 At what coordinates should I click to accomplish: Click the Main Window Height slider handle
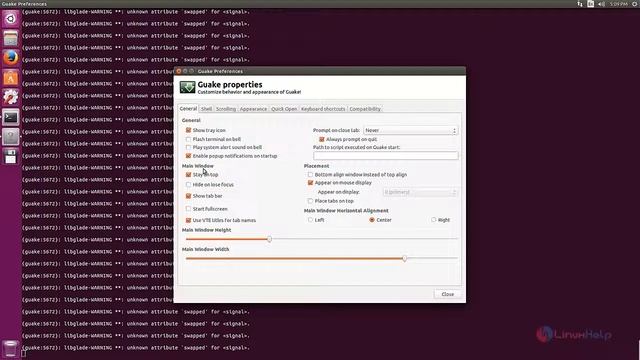point(269,239)
